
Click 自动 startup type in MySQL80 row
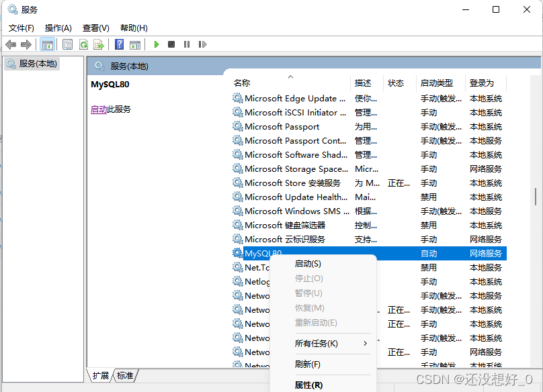click(429, 254)
